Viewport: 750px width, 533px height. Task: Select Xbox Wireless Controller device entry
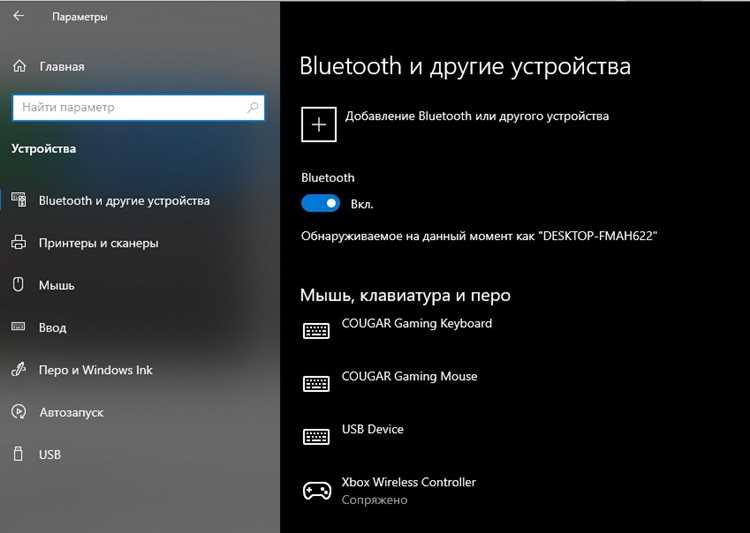tap(408, 489)
